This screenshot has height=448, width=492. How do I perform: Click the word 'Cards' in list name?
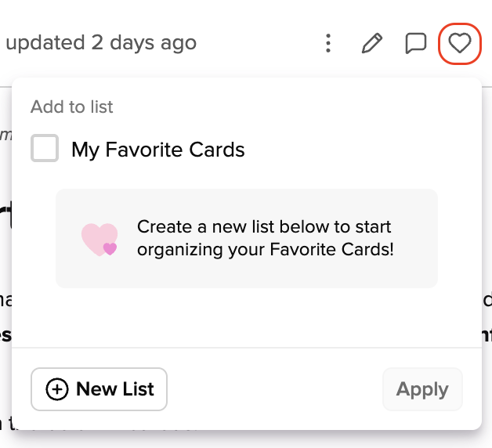click(x=217, y=150)
